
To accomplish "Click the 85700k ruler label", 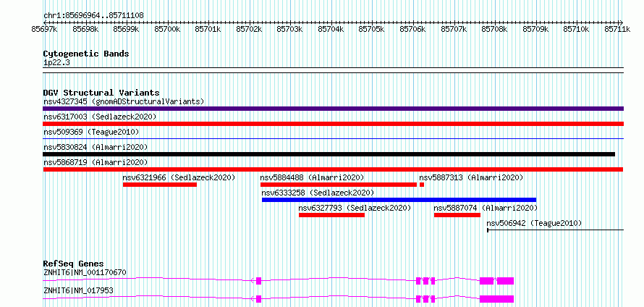I will click(x=167, y=29).
